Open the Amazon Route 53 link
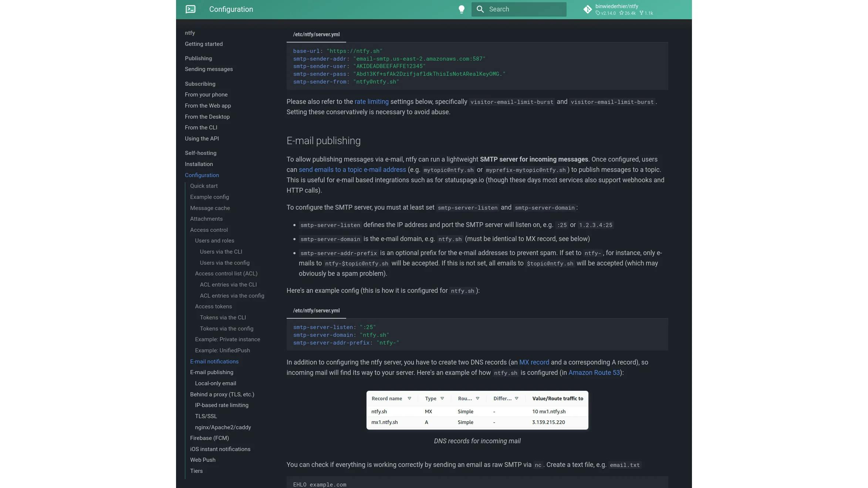Screen dimensions: 868x488 pyautogui.click(x=594, y=373)
